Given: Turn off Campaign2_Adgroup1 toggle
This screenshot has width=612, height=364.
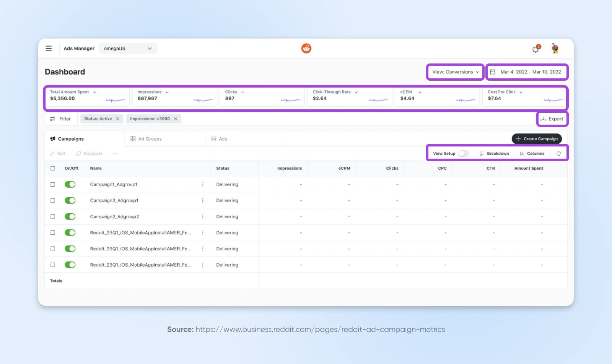Looking at the screenshot, I should pyautogui.click(x=70, y=201).
